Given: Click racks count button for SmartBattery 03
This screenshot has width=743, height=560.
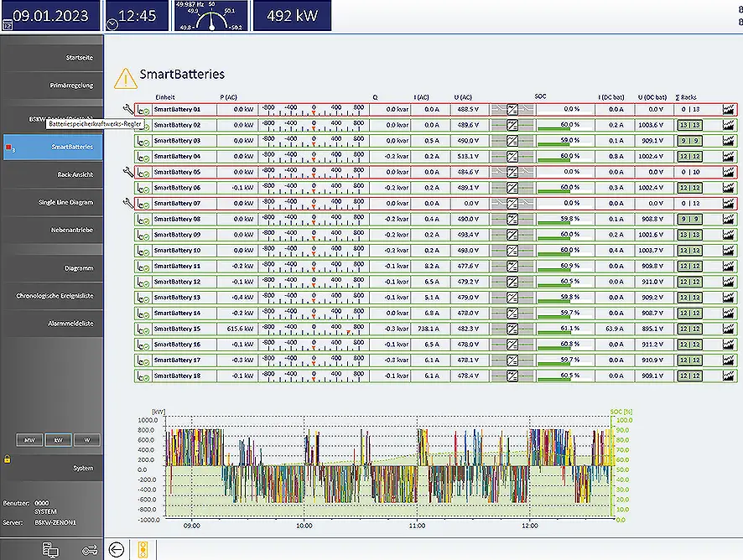Looking at the screenshot, I should pos(689,141).
